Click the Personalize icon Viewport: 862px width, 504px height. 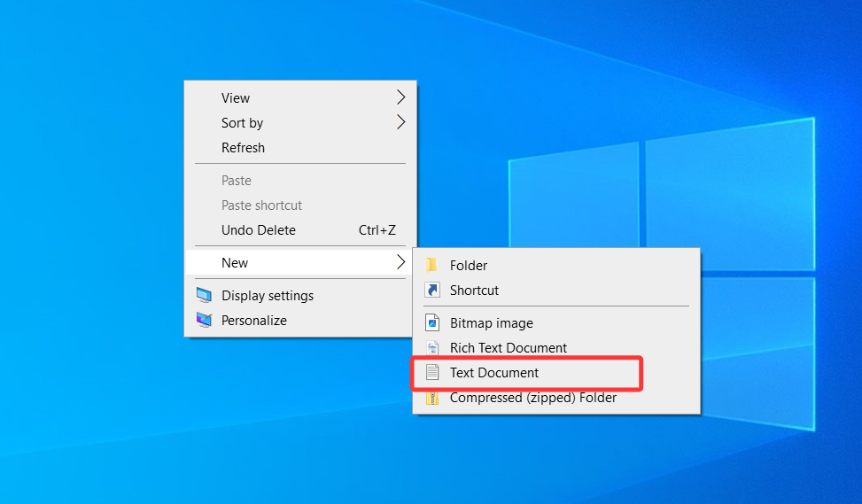point(204,320)
